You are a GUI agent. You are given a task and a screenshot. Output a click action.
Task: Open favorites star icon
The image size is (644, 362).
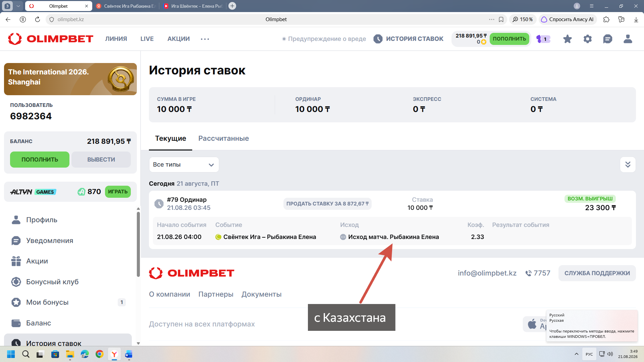pos(567,39)
